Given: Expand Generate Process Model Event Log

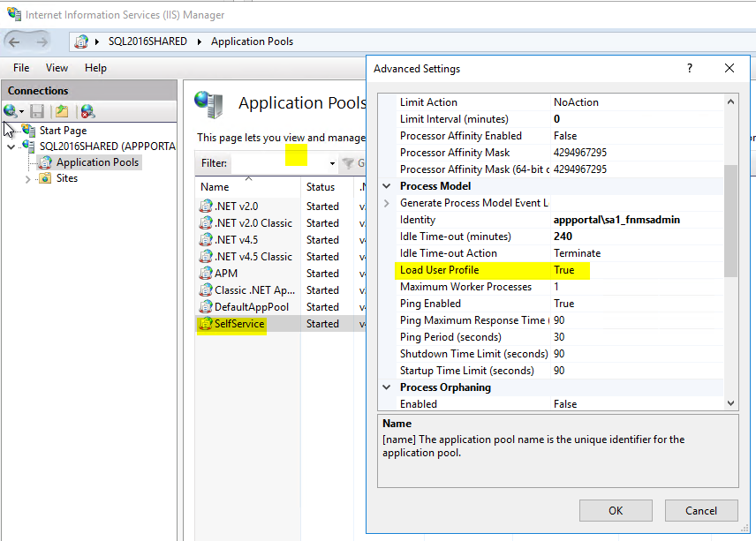Looking at the screenshot, I should pyautogui.click(x=387, y=203).
